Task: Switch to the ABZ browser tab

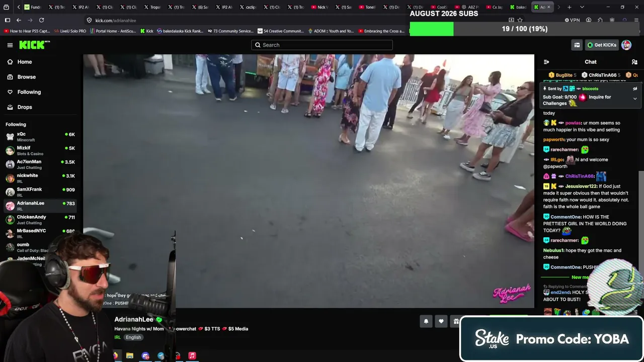Action: (x=470, y=7)
